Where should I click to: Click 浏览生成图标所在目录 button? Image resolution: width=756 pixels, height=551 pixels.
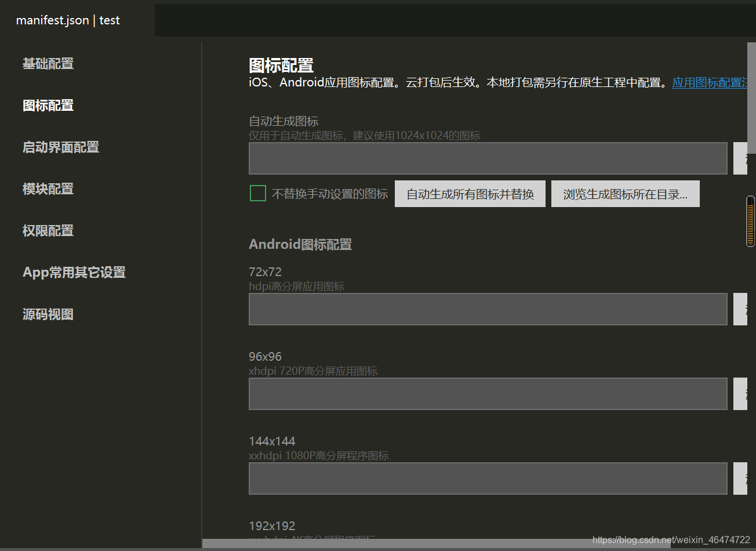(626, 194)
